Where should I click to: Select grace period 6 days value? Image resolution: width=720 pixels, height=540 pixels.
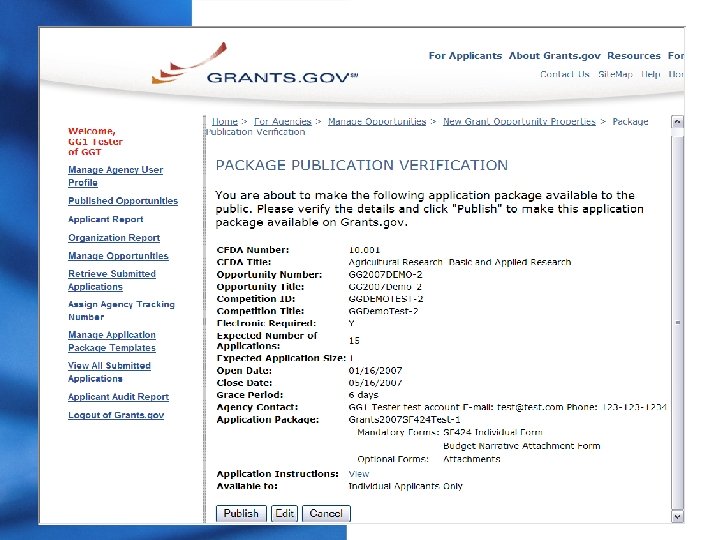[x=363, y=395]
